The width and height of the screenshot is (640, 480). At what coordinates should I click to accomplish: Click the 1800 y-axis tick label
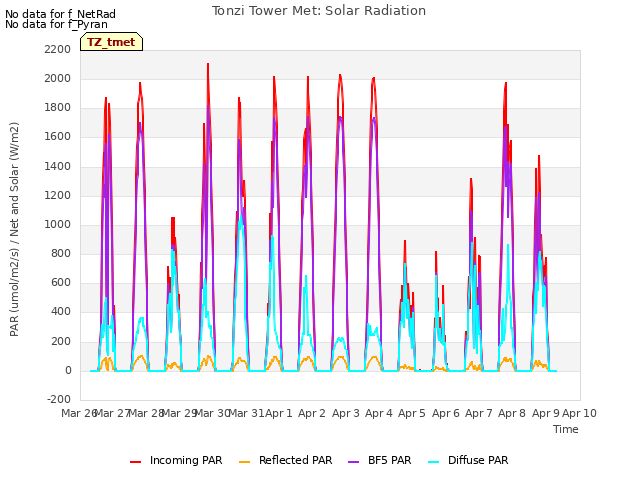click(x=58, y=108)
